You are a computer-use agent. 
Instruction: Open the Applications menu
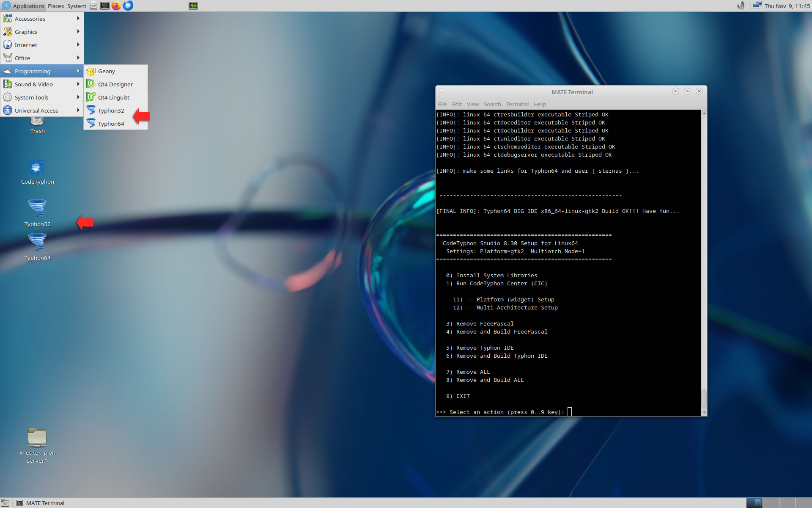[23, 6]
